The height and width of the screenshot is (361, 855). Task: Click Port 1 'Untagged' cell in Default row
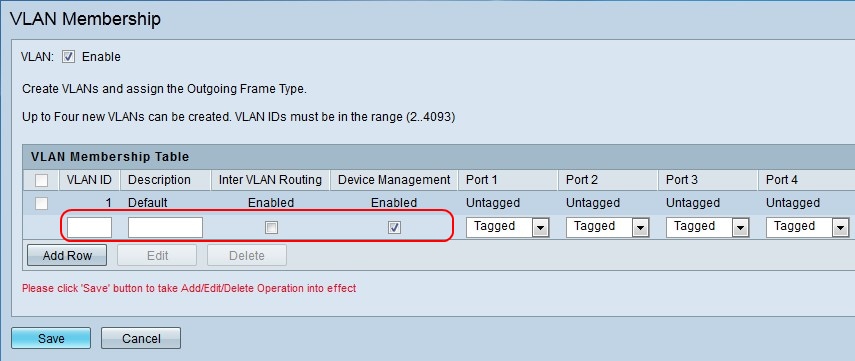pyautogui.click(x=493, y=203)
